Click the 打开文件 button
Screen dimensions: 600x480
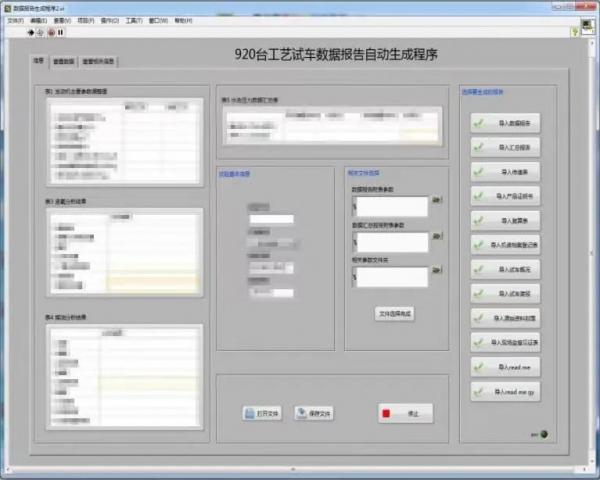tap(262, 413)
